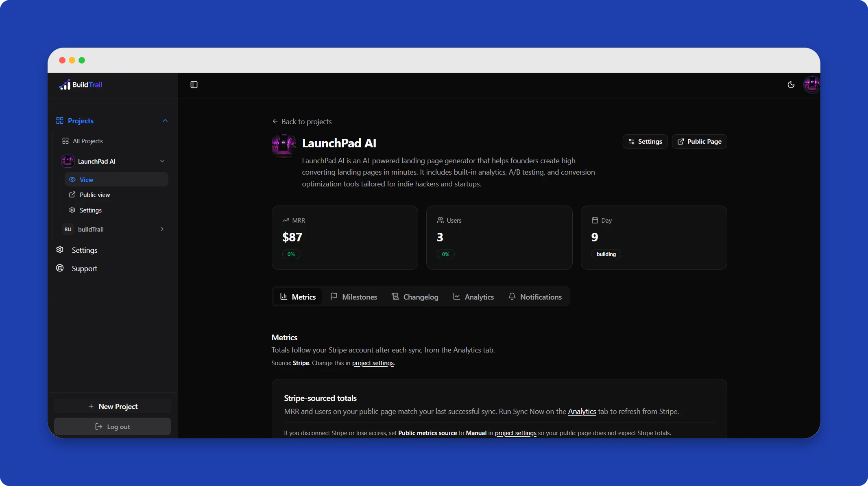Click the Log out button
The height and width of the screenshot is (486, 868).
point(113,427)
